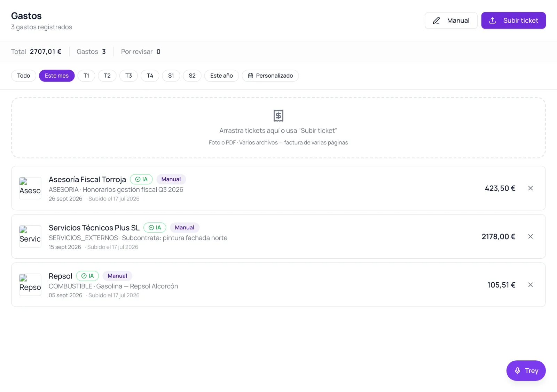Filter by T3 quarter
557x392 pixels.
[x=128, y=76]
